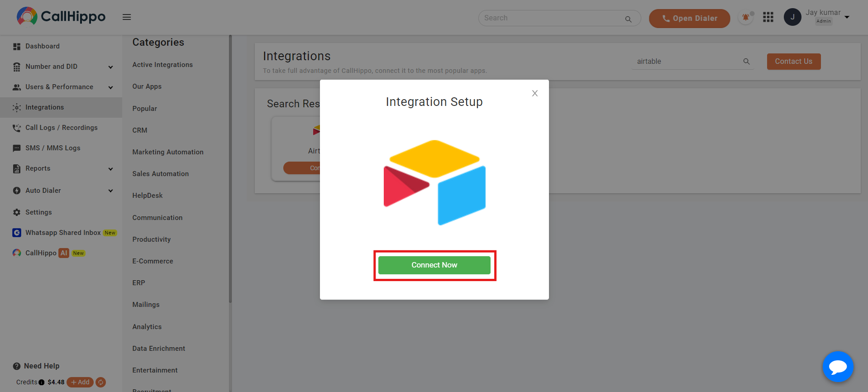Click the Call Logs phone icon
This screenshot has height=392, width=868.
click(17, 128)
